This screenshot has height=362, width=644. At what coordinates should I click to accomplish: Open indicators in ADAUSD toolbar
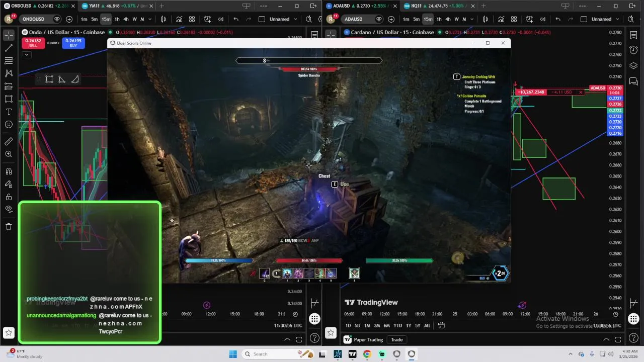click(501, 19)
